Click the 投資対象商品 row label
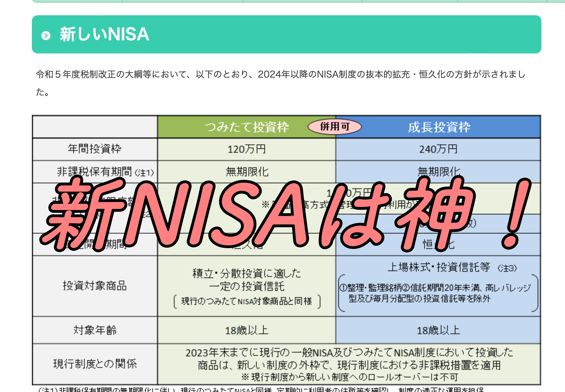The width and height of the screenshot is (565, 392). click(x=95, y=286)
